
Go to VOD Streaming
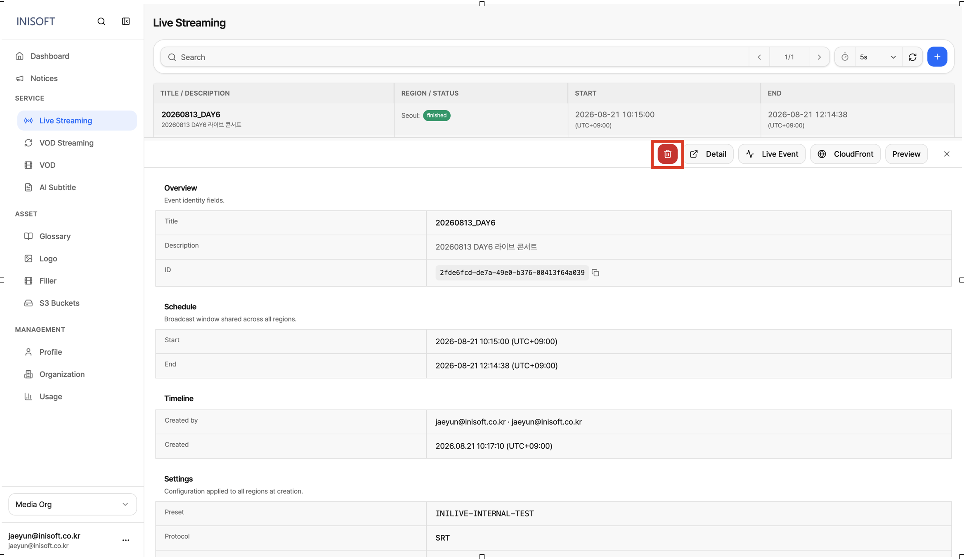[x=77, y=143]
